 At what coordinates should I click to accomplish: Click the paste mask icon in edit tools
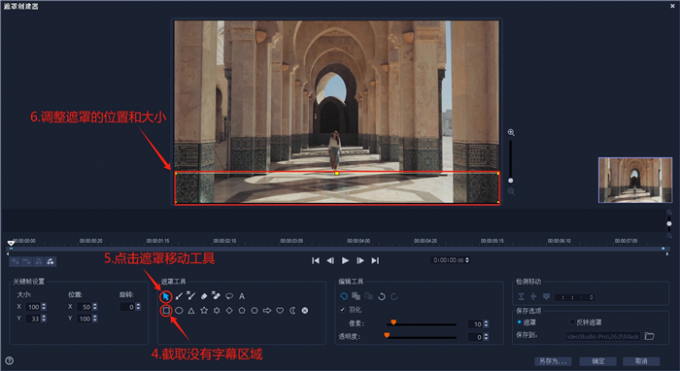[x=369, y=296]
